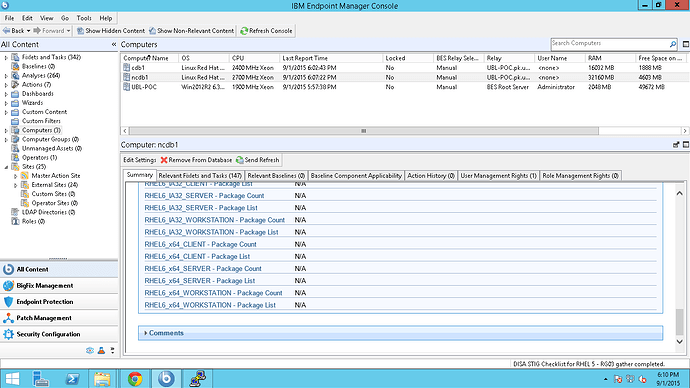Click the Windows Start button
The height and width of the screenshot is (388, 690).
pos(12,379)
